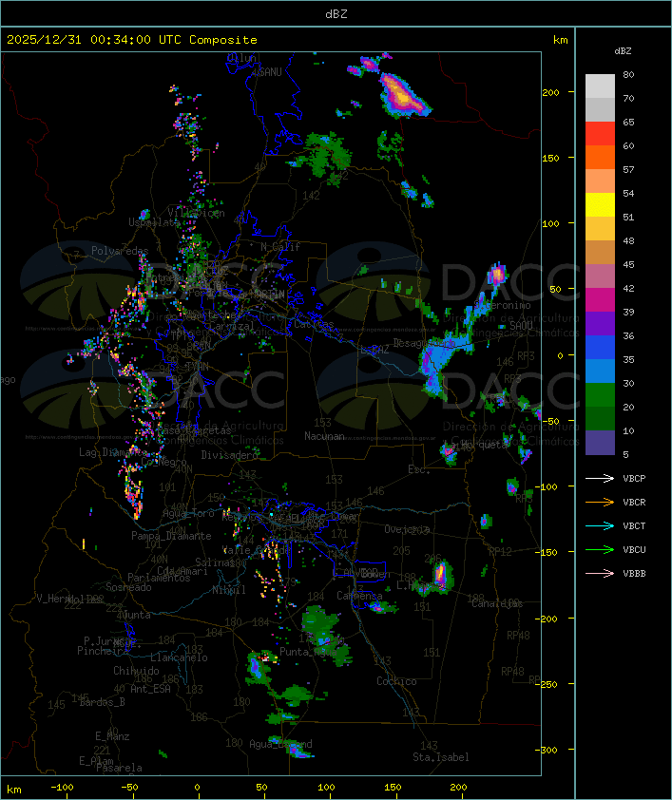The height and width of the screenshot is (800, 672).
Task: Click the 'Carmensa' map label
Action: (359, 596)
